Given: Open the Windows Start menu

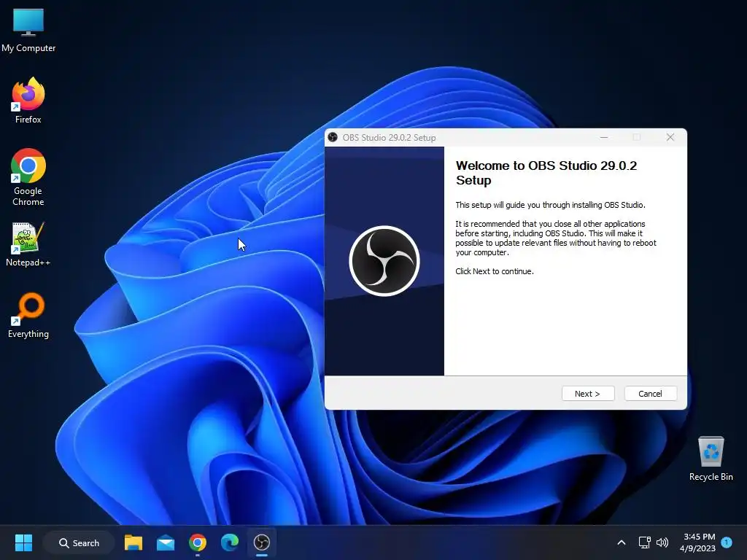Looking at the screenshot, I should [23, 542].
